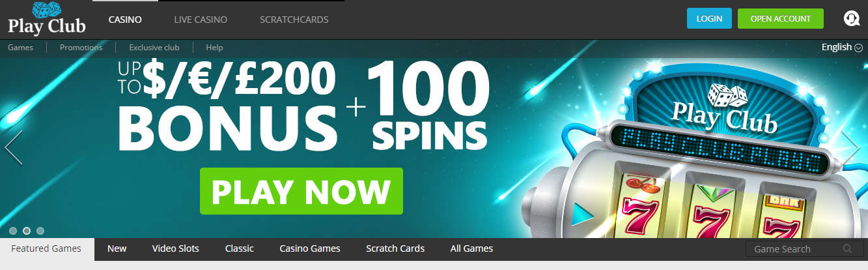This screenshot has width=868, height=270.
Task: Select the third carousel dot
Action: (x=40, y=230)
